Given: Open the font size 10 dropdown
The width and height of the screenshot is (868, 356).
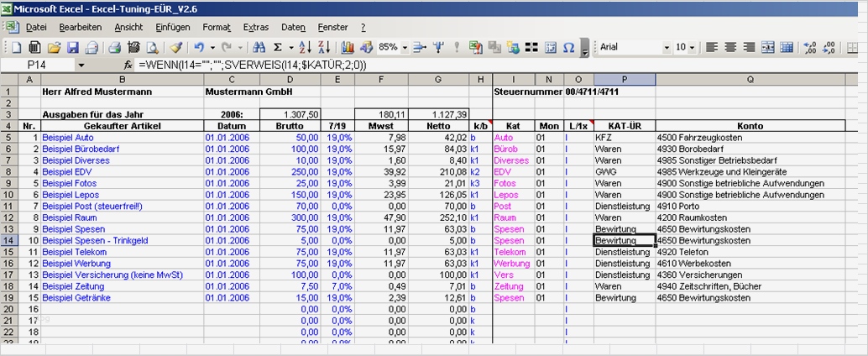Looking at the screenshot, I should point(693,48).
